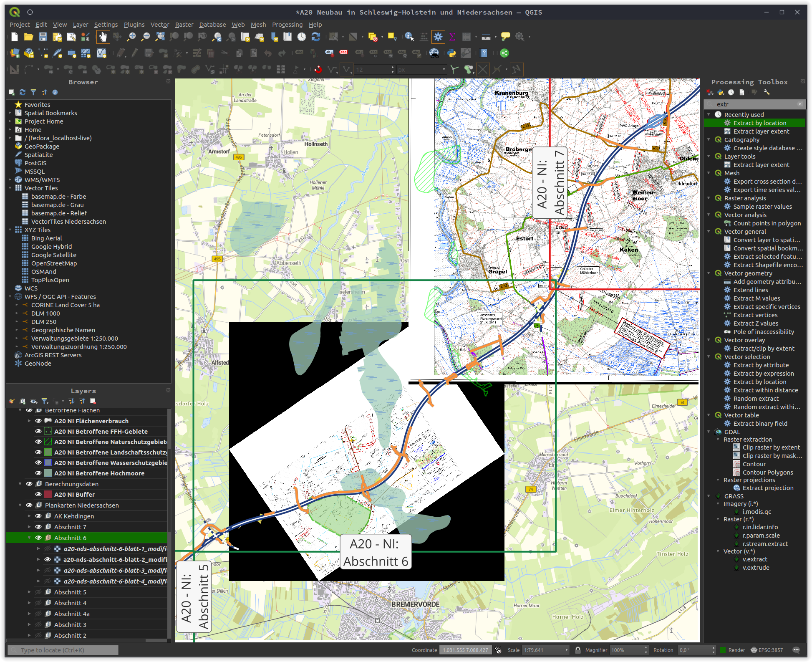Image resolution: width=812 pixels, height=662 pixels.
Task: Select the Pan Map tool
Action: [103, 37]
